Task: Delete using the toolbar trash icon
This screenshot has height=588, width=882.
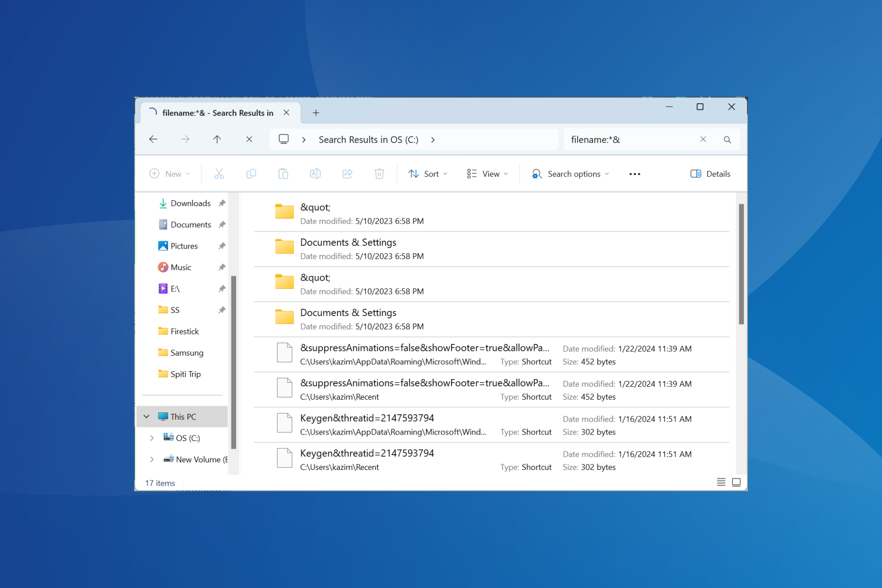Action: (x=379, y=174)
